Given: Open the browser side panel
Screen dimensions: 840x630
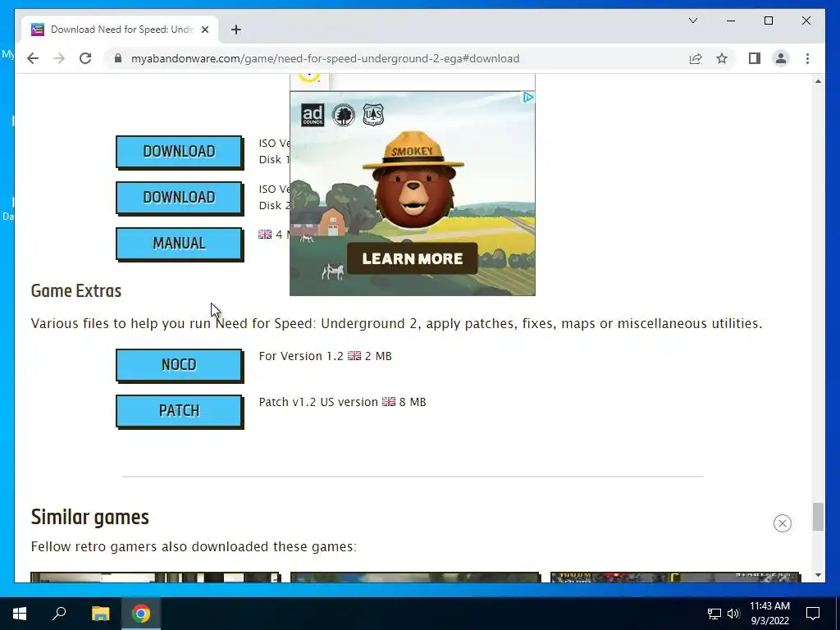Looking at the screenshot, I should click(755, 58).
